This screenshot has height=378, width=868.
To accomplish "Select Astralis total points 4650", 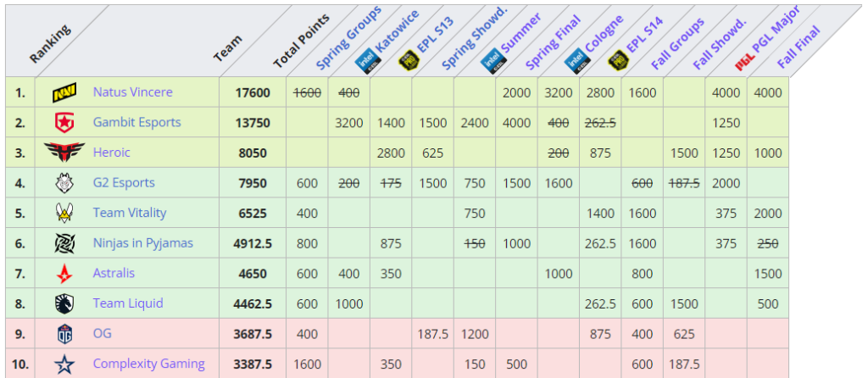I will 253,274.
